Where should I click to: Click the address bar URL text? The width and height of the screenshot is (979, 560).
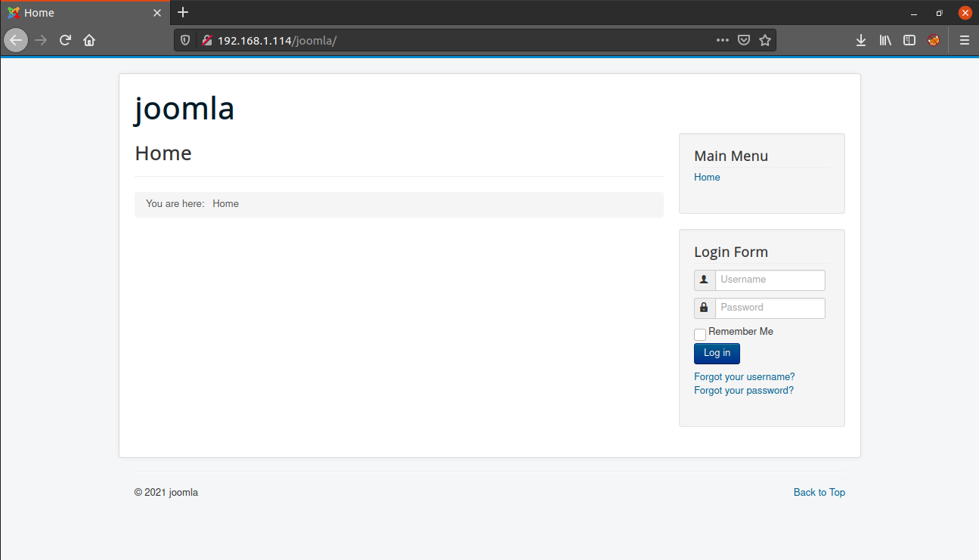(x=277, y=40)
